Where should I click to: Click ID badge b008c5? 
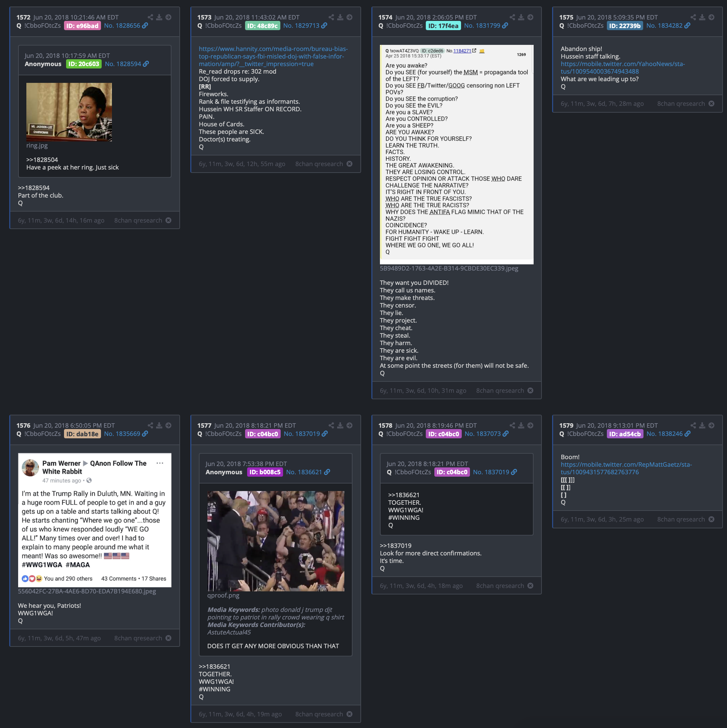265,472
